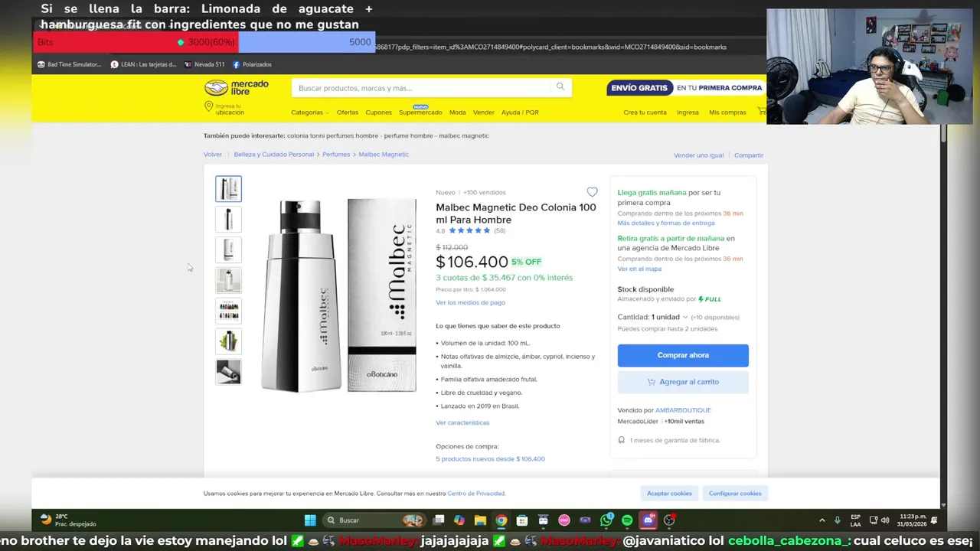Open the Supermercado menu item
The image size is (980, 551).
coord(420,112)
